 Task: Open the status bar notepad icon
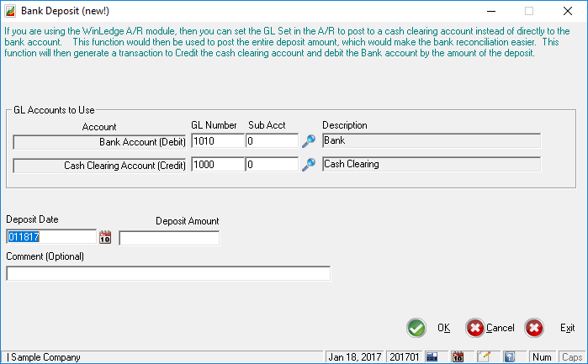[x=485, y=357]
